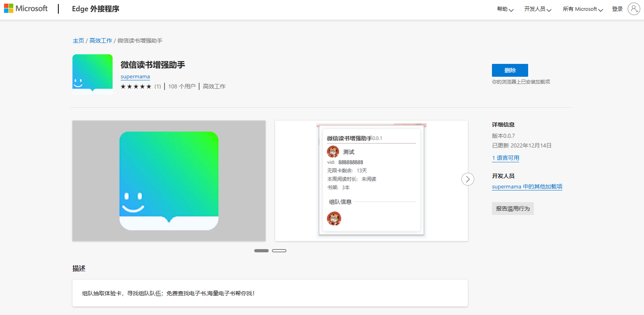This screenshot has width=644, height=315.
Task: Click 报告滥用行为 button
Action: [513, 209]
